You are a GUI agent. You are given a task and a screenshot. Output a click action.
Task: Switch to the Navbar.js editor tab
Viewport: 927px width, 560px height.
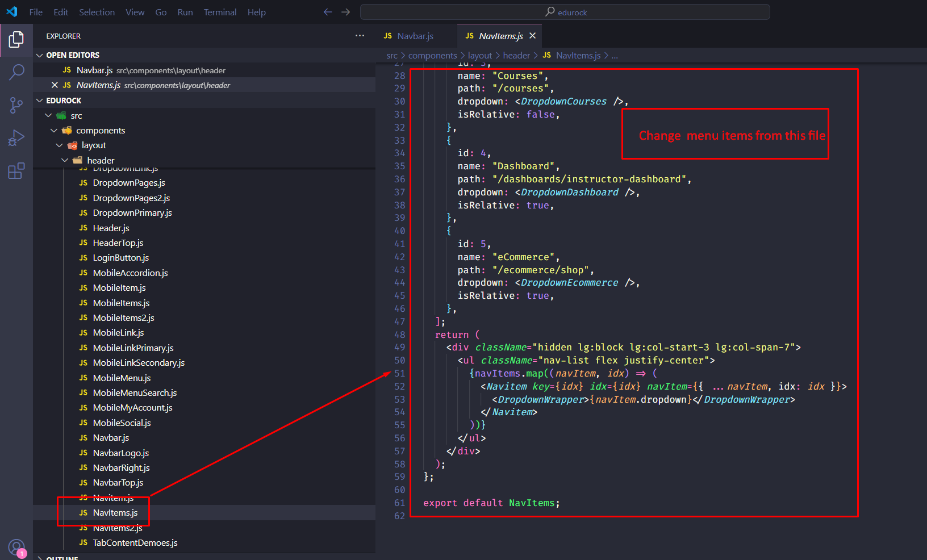(416, 36)
